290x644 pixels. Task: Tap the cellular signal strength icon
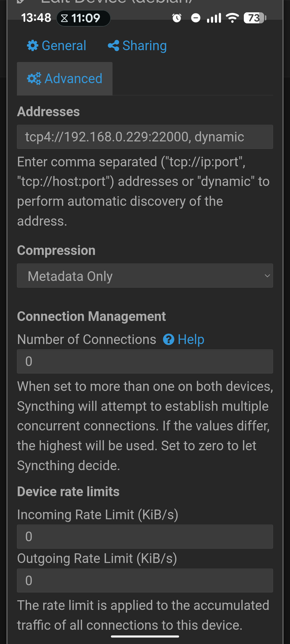(214, 18)
